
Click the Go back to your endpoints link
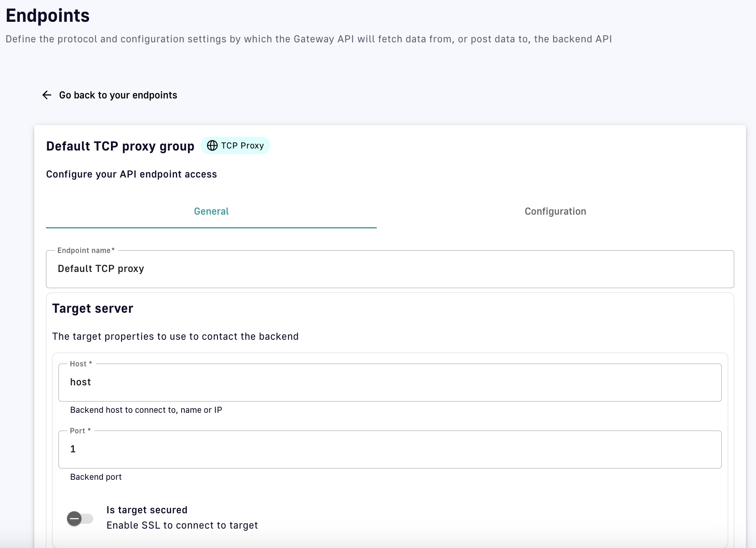pyautogui.click(x=118, y=95)
